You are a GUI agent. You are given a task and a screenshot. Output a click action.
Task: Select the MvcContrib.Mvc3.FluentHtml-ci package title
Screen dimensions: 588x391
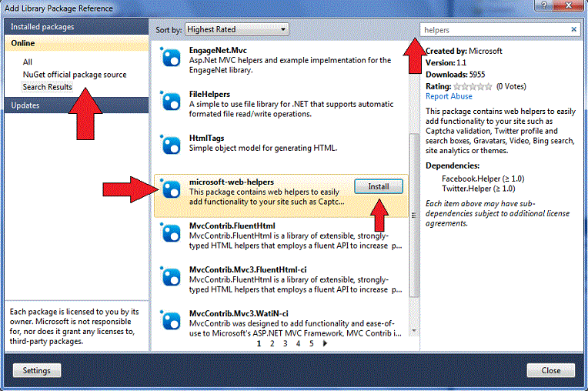pos(248,269)
